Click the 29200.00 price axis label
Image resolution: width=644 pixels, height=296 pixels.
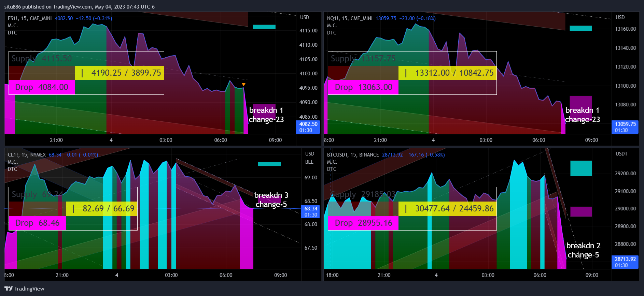tap(626, 174)
